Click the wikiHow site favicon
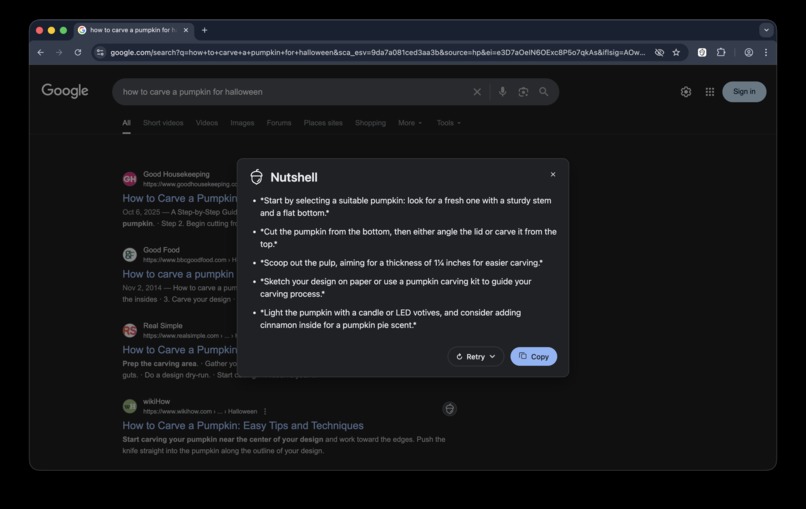 130,406
